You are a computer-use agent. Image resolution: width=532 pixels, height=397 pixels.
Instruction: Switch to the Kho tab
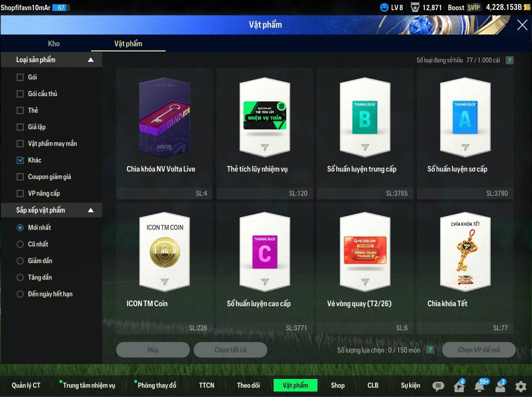[54, 44]
